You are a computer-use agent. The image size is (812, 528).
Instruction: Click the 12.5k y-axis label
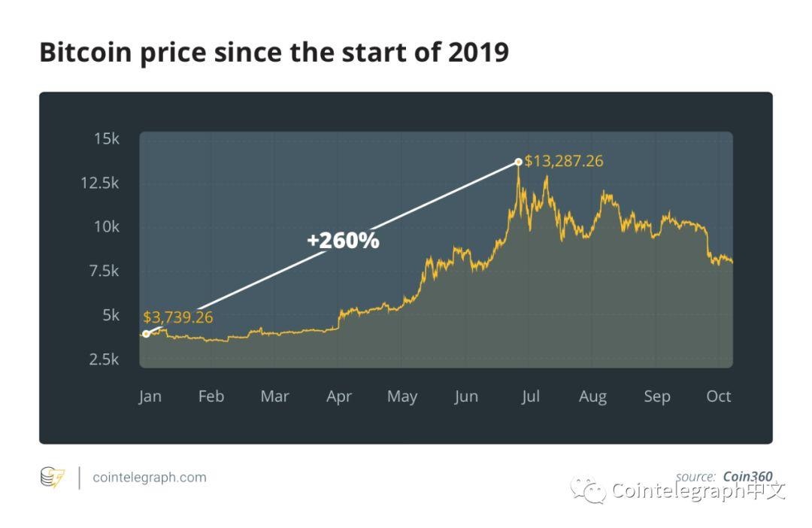click(x=100, y=183)
